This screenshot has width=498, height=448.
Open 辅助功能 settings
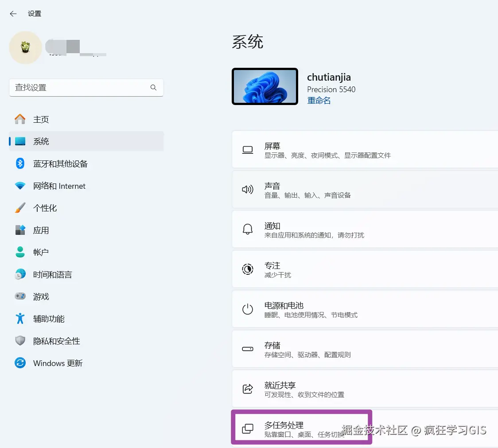click(x=86, y=319)
